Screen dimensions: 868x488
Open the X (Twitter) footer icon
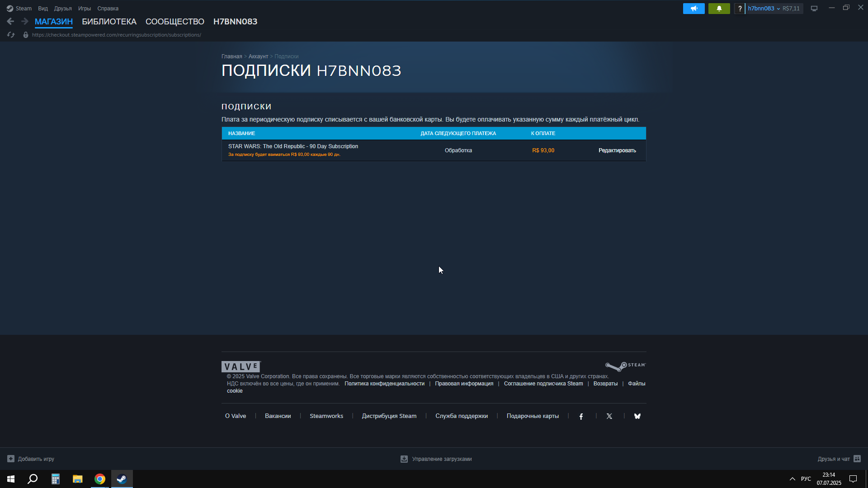[x=609, y=417]
